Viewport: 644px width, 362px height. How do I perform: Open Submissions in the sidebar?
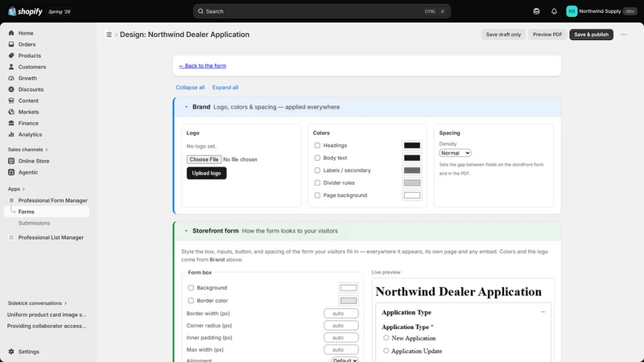point(34,223)
